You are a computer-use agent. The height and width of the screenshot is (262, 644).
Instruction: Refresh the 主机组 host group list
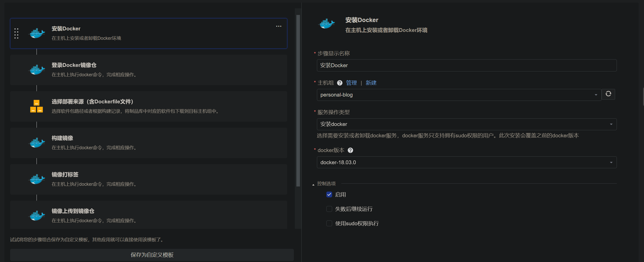608,94
